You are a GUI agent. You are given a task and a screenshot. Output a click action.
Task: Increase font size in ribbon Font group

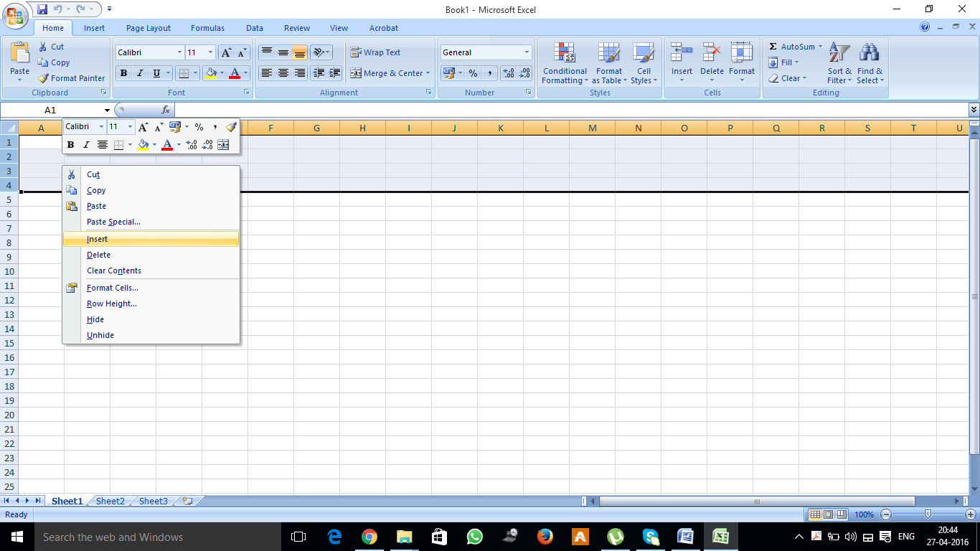click(x=226, y=52)
